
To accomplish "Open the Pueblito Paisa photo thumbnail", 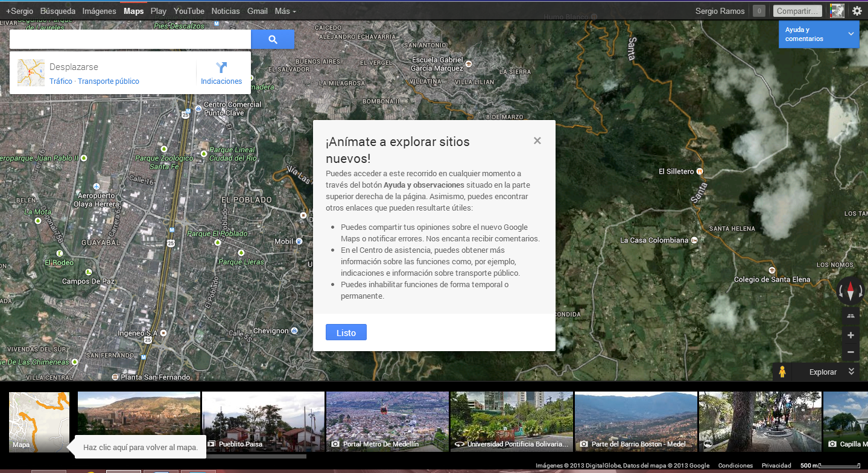I will (263, 421).
